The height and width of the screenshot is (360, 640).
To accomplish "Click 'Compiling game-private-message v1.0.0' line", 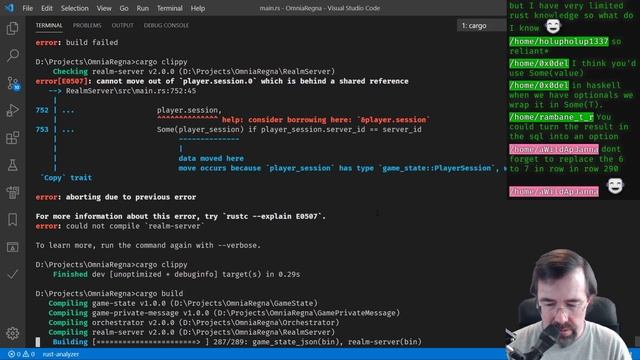I will pos(224,313).
